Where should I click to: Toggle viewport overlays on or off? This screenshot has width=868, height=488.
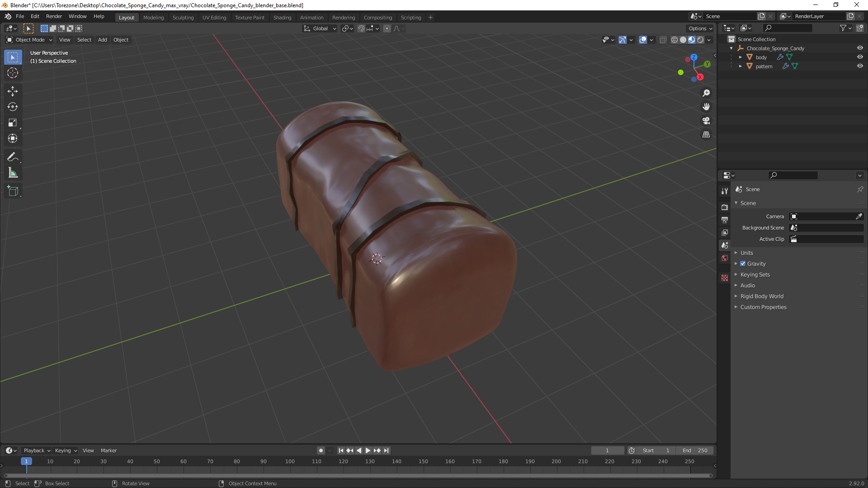point(643,40)
